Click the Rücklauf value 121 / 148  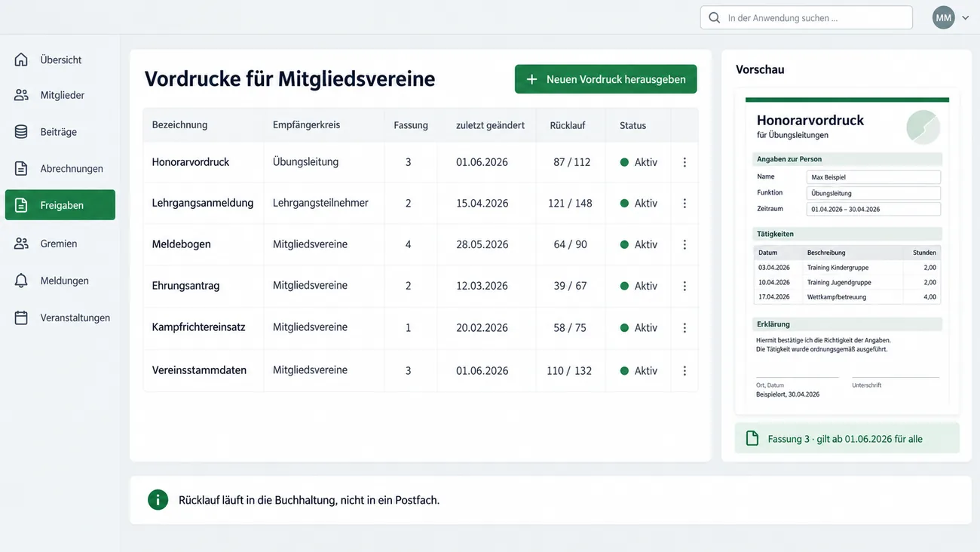tap(570, 204)
